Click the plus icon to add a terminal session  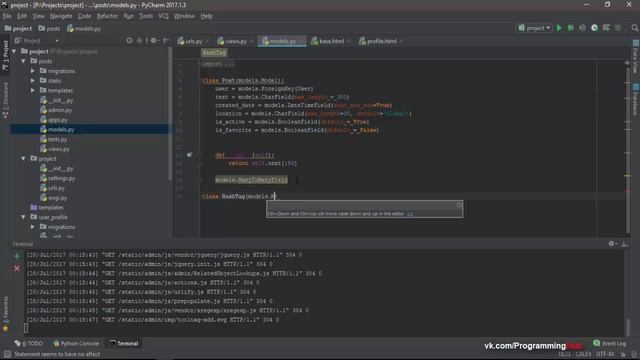click(x=17, y=256)
